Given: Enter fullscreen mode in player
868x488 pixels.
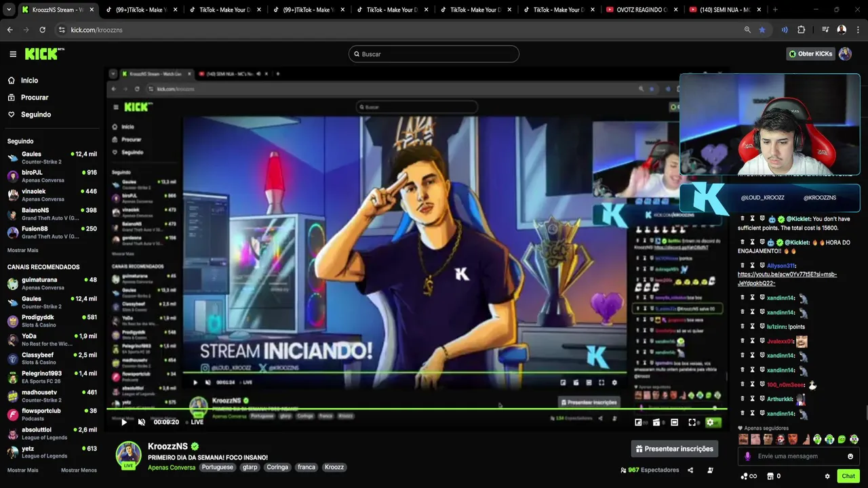Looking at the screenshot, I should coord(692,422).
